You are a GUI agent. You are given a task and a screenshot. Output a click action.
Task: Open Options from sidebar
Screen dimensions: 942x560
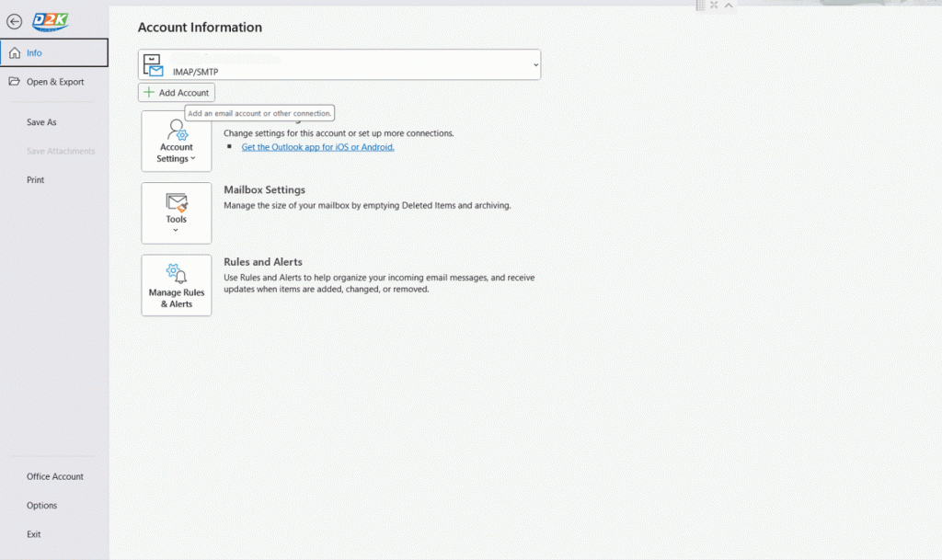[41, 505]
